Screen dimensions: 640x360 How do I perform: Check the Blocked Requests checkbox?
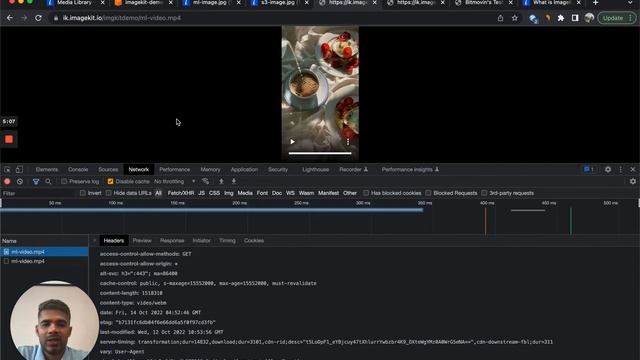[x=428, y=193]
